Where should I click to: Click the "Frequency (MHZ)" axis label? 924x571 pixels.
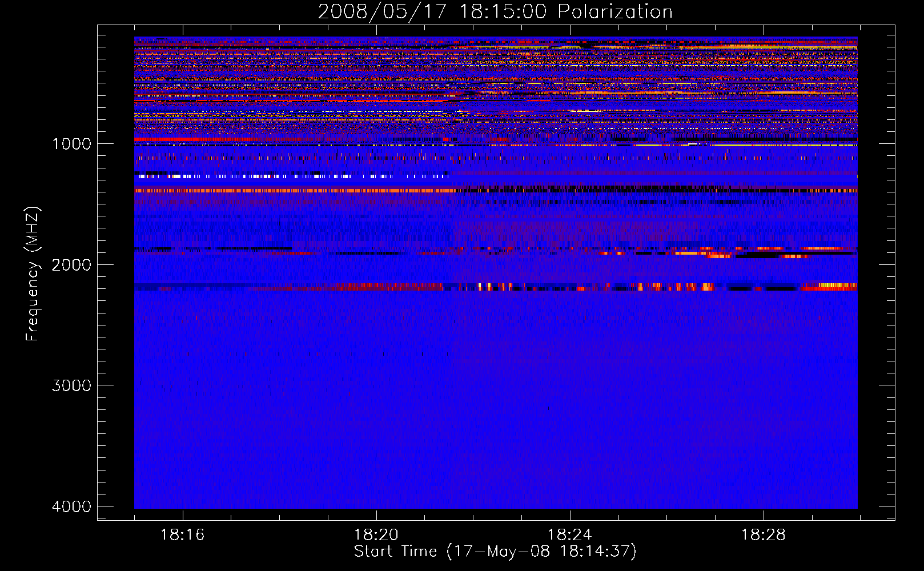(x=33, y=274)
